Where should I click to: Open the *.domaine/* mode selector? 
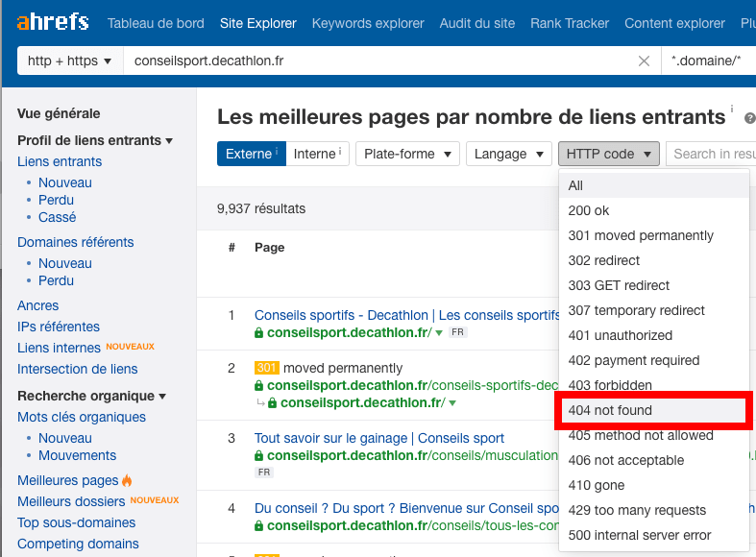[708, 61]
